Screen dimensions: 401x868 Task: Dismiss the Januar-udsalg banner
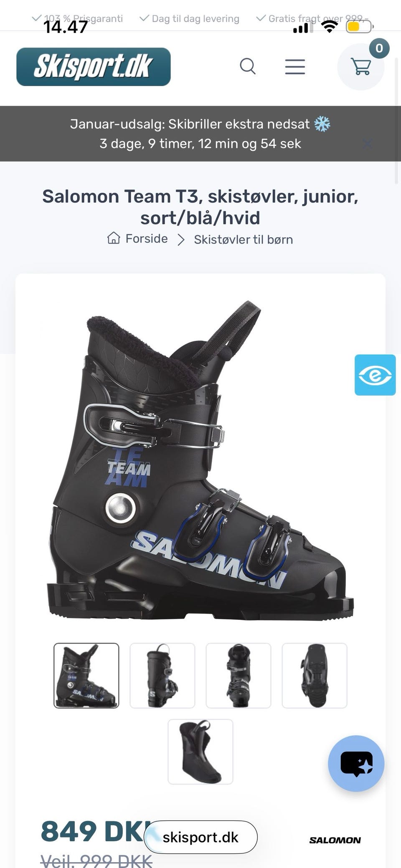point(367,144)
